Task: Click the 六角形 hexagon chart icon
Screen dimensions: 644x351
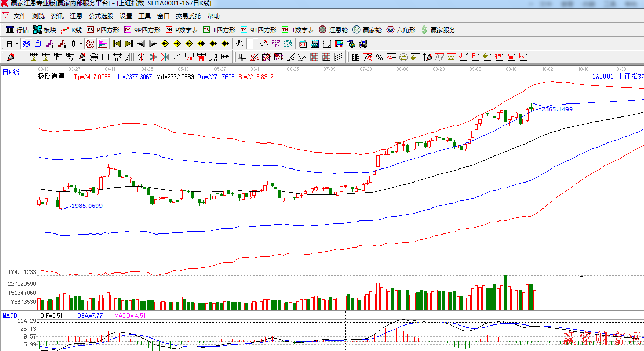Action: (401, 30)
